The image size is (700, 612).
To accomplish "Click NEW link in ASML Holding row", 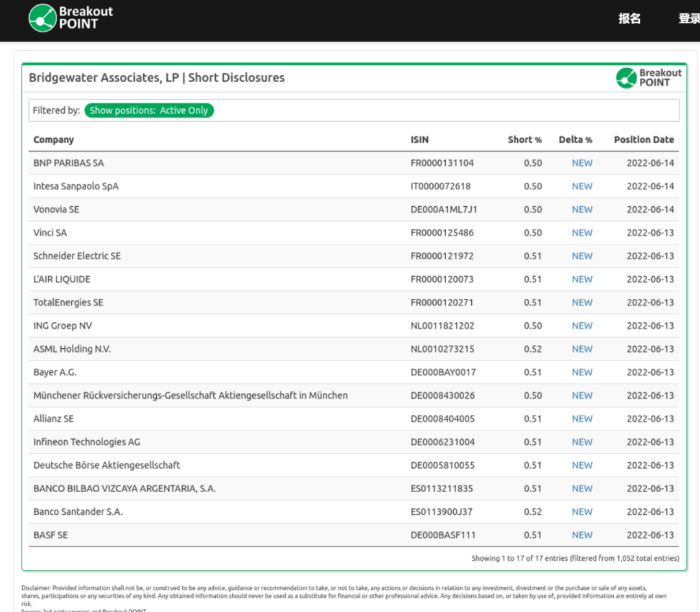I will pyautogui.click(x=581, y=349).
